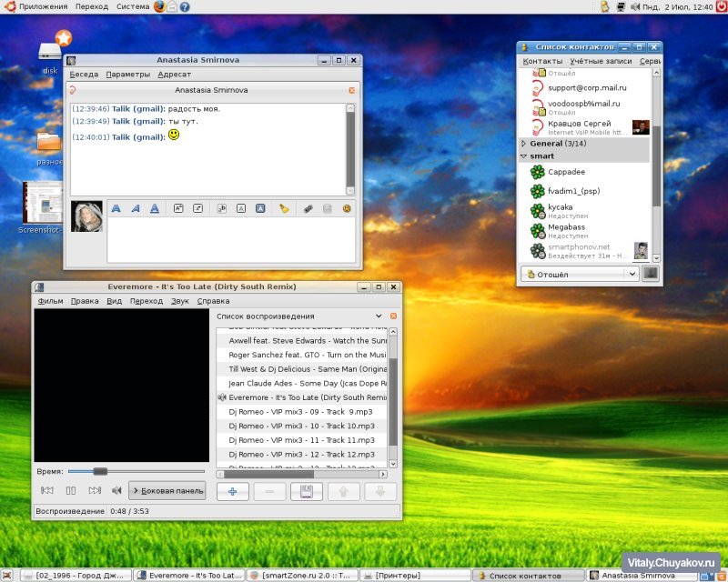Open the Звук menu in the player

pyautogui.click(x=179, y=301)
